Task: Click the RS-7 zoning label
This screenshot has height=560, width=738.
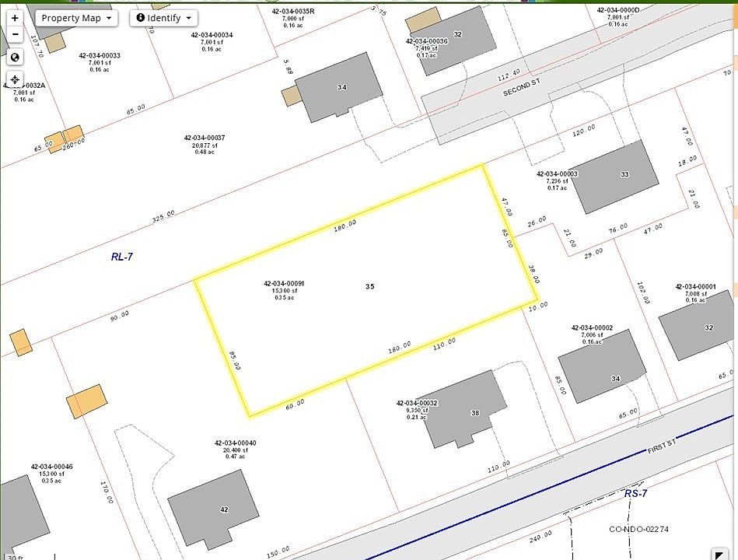Action: click(x=636, y=494)
